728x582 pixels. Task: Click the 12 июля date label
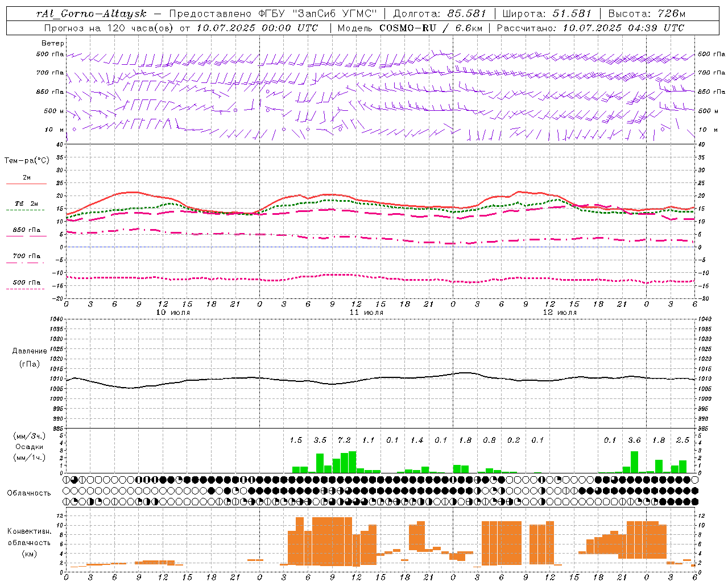pyautogui.click(x=560, y=313)
